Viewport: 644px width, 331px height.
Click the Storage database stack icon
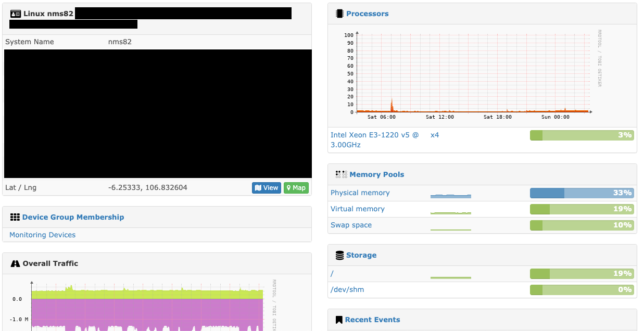click(341, 255)
